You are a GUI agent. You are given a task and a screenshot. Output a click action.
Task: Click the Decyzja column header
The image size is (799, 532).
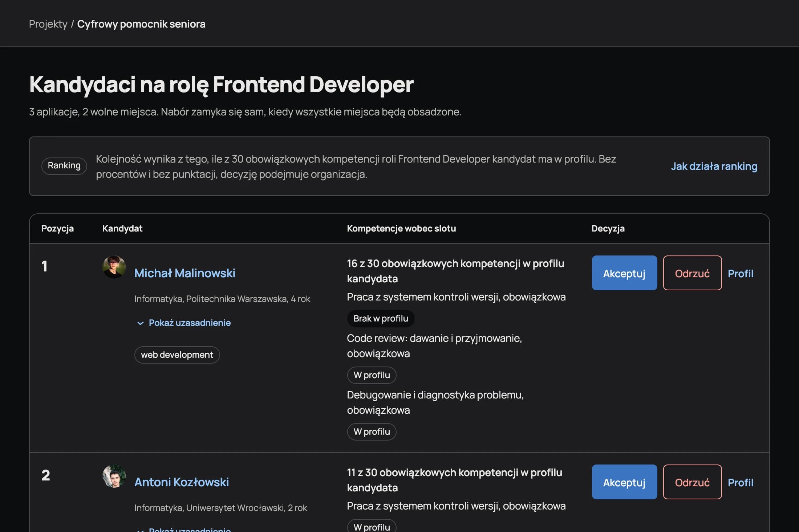[x=608, y=228]
